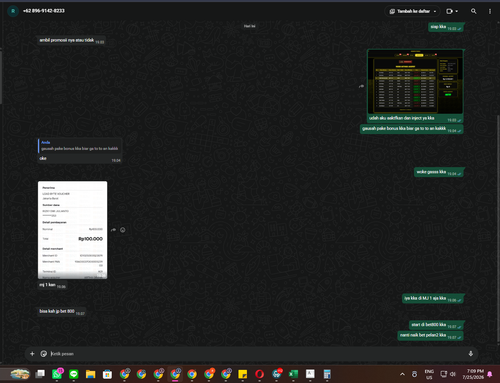The height and width of the screenshot is (383, 500).
Task: Search within this chat
Action: point(473,11)
